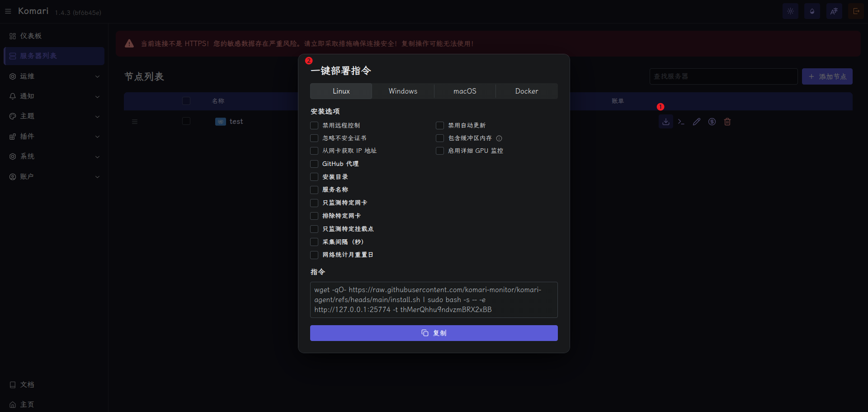
Task: Expand the 系统 sidebar section
Action: 54,156
